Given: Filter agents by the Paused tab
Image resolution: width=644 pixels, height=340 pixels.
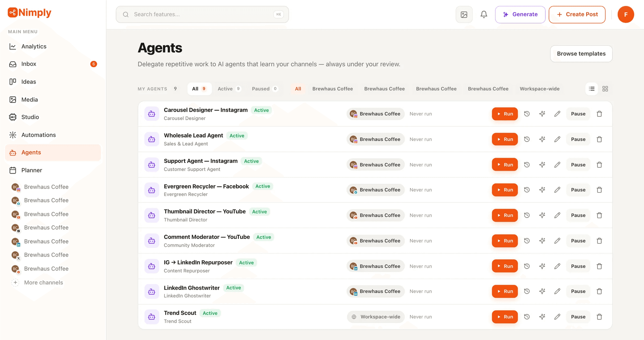Looking at the screenshot, I should 265,89.
